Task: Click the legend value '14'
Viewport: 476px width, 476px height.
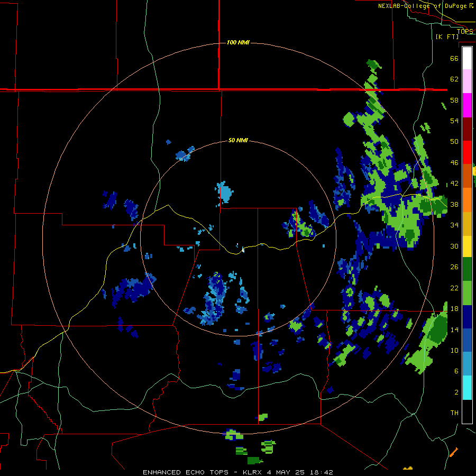Action: (x=454, y=329)
